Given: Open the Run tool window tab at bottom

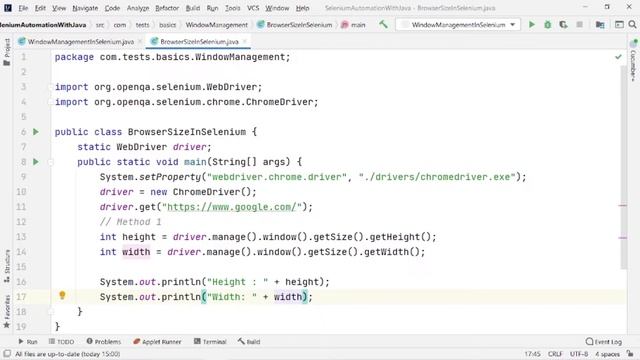Looking at the screenshot, I should [28, 342].
